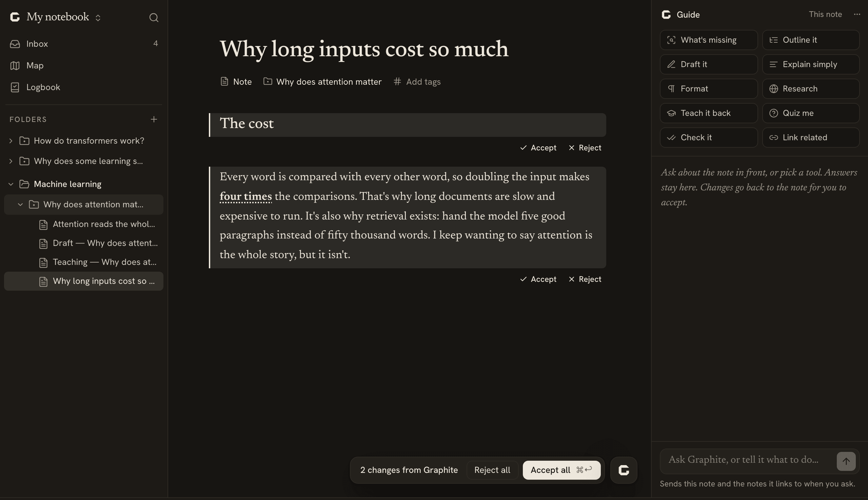Accept the paragraph change
The height and width of the screenshot is (500, 868).
(x=538, y=279)
